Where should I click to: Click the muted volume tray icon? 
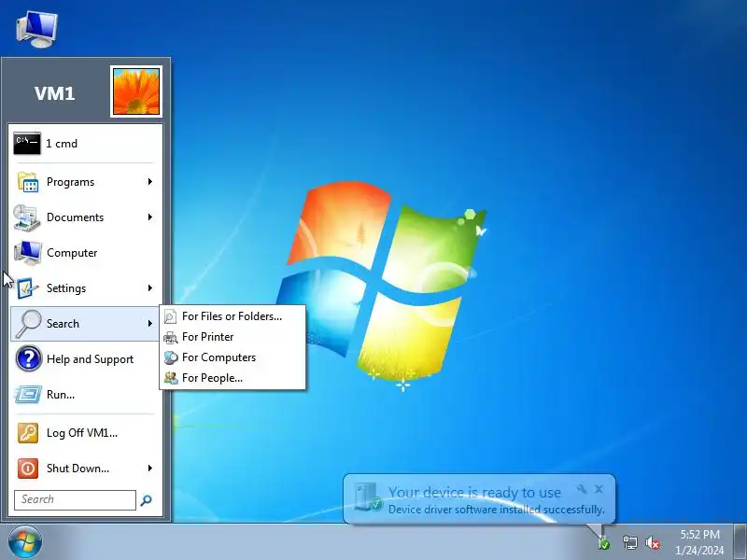pyautogui.click(x=653, y=542)
